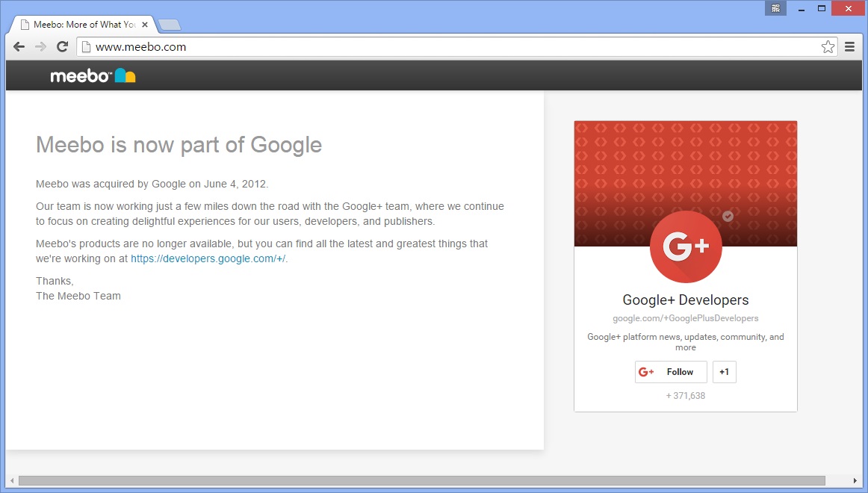Open the Google+ Developers title link
This screenshot has height=493, width=868.
point(685,300)
